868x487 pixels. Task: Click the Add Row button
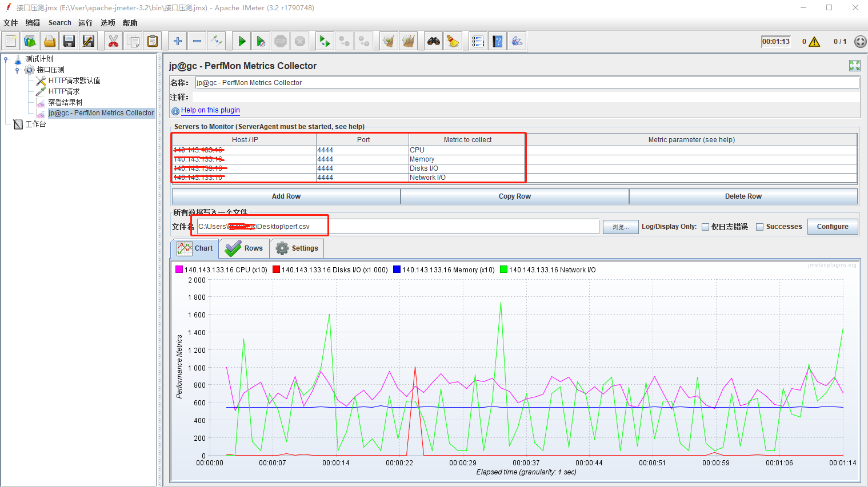286,196
